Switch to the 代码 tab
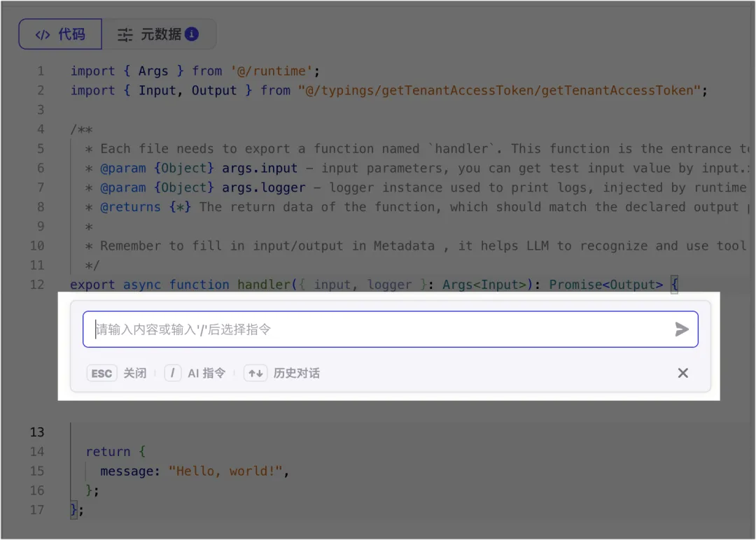This screenshot has height=540, width=756. coord(59,34)
